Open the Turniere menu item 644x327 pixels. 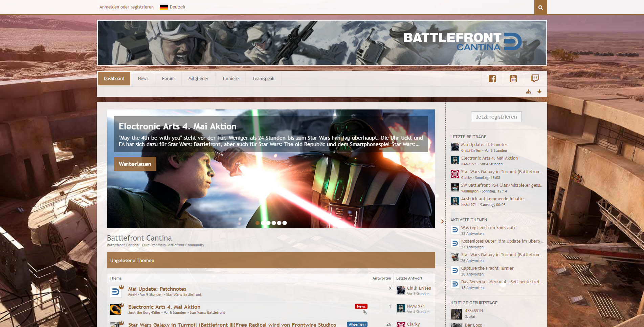[x=230, y=79]
